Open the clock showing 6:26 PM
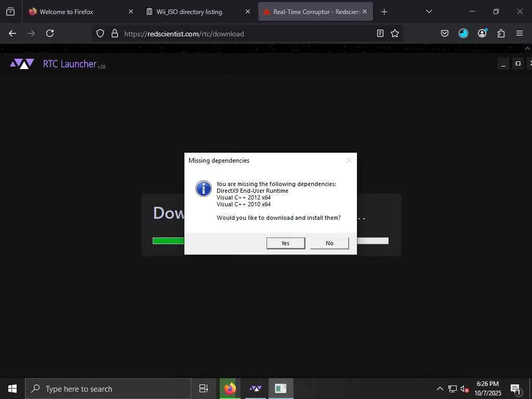Image resolution: width=532 pixels, height=399 pixels. 487,389
